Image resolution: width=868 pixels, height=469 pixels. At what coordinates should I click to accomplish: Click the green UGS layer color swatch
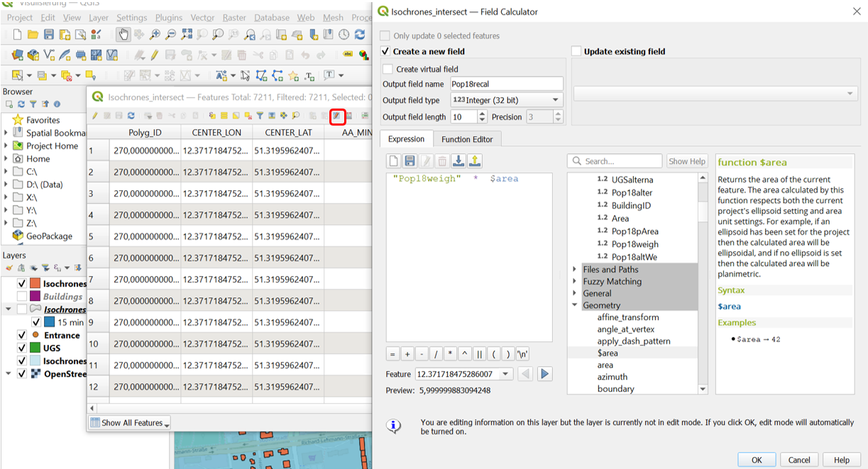pyautogui.click(x=35, y=348)
